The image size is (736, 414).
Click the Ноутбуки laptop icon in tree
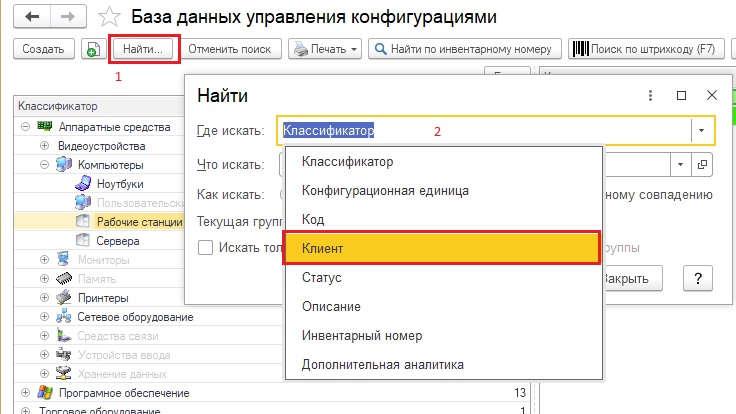coord(83,183)
